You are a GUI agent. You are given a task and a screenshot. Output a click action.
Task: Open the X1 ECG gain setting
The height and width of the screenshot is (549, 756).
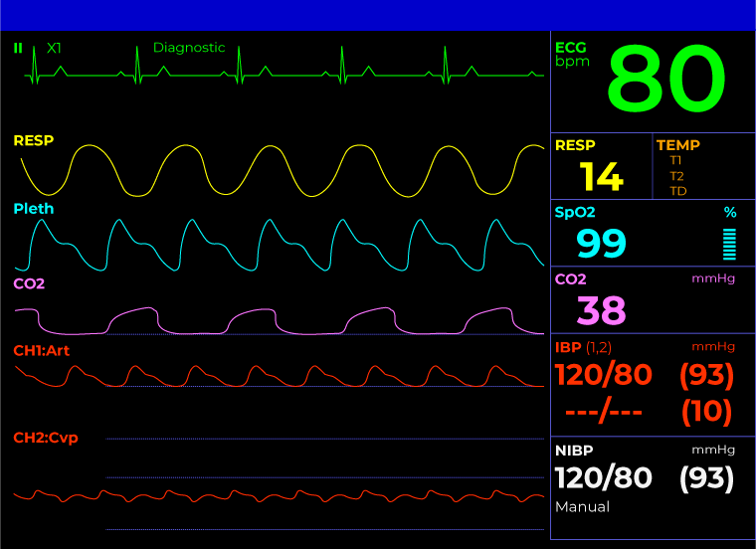click(54, 48)
